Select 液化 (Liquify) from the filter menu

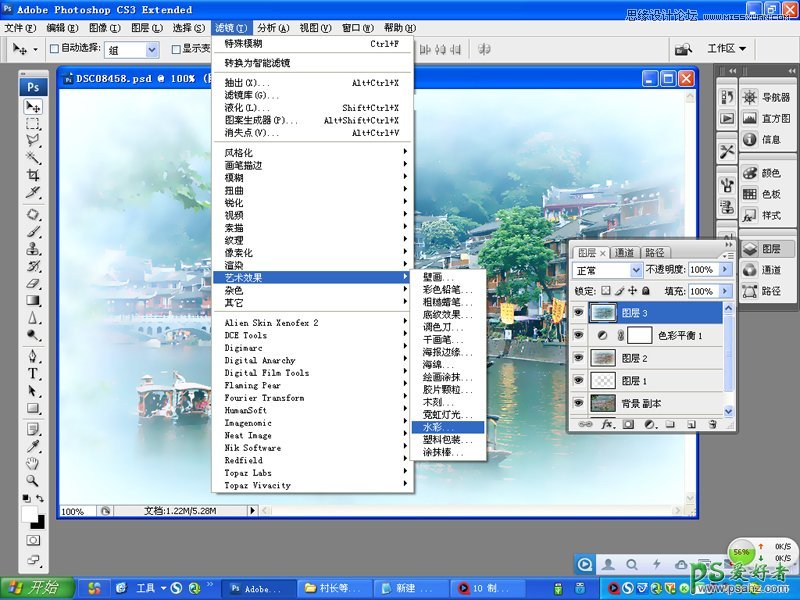click(x=240, y=108)
